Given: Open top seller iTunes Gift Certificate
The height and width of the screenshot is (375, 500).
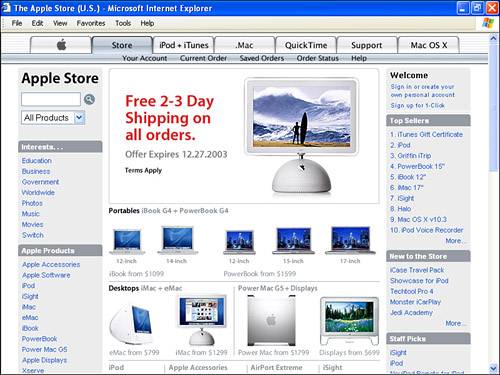Looking at the screenshot, I should click(x=426, y=134).
